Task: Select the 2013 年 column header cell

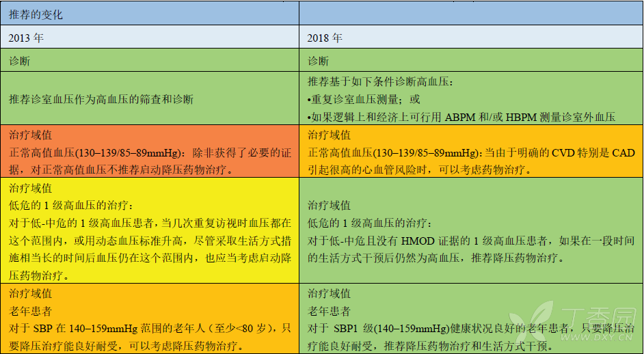Action: point(150,38)
